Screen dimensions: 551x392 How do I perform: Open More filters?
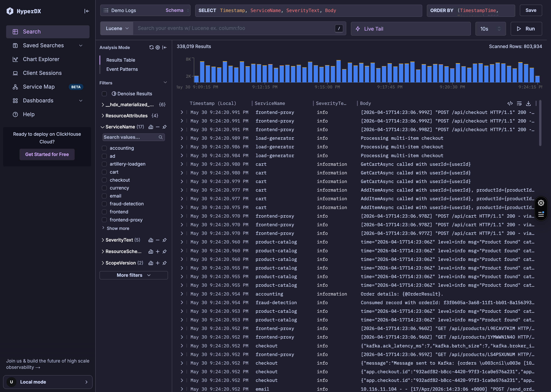click(x=134, y=275)
